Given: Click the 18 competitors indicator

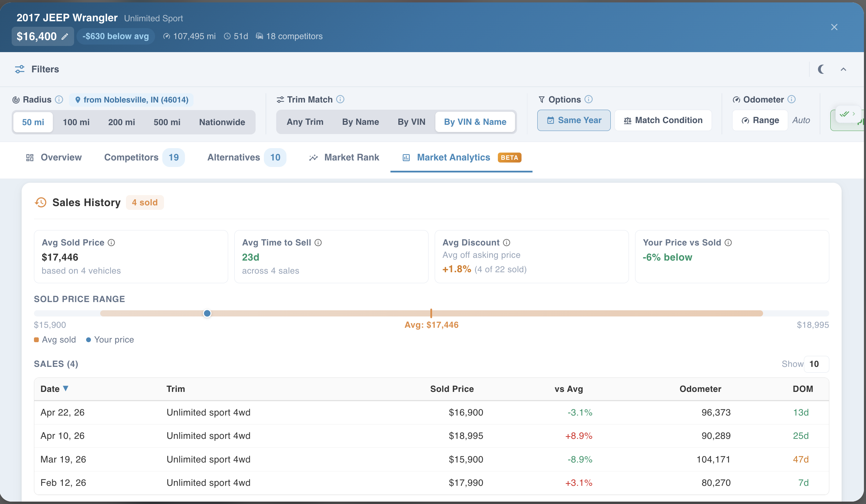Looking at the screenshot, I should point(289,36).
